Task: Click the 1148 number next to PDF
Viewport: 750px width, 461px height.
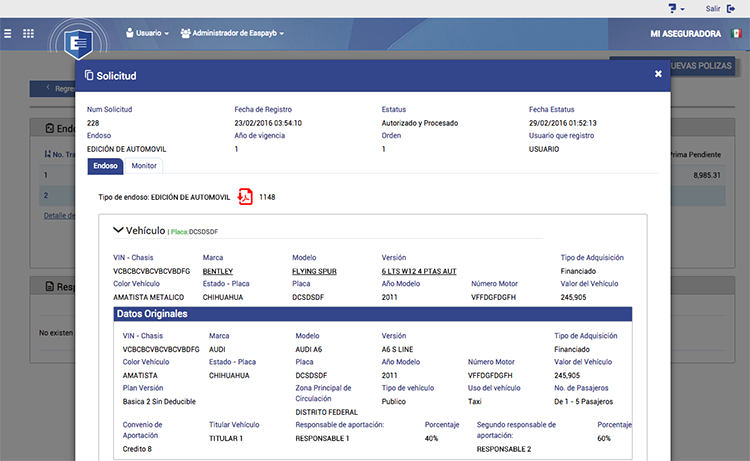Action: click(x=267, y=197)
